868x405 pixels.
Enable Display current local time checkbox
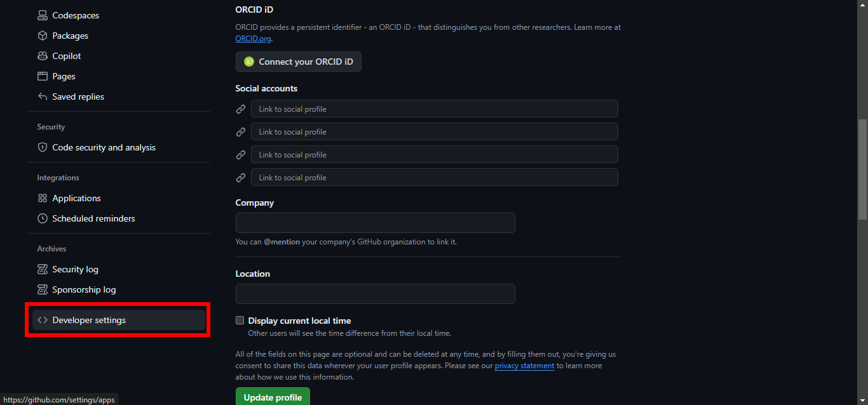240,321
